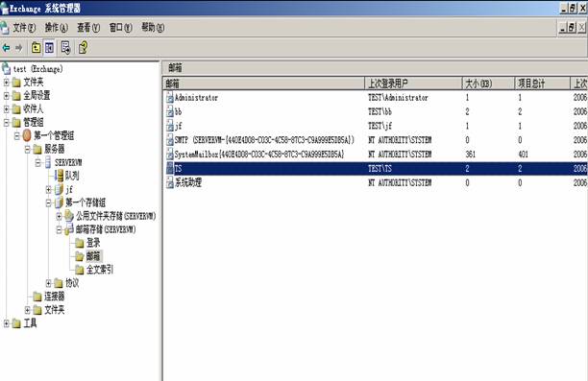Collapse the 管理组 tree node
588x381 pixels.
coord(7,123)
